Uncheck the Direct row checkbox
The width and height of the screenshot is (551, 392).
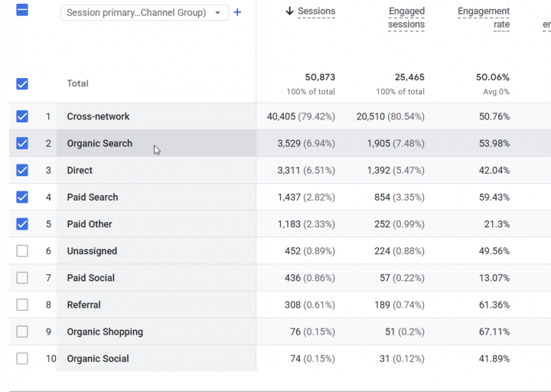[x=22, y=170]
